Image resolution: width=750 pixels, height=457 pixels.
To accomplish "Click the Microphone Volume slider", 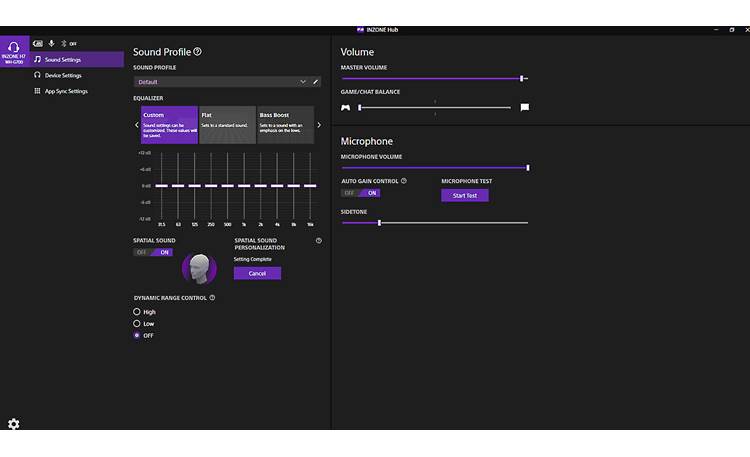I will [x=435, y=168].
